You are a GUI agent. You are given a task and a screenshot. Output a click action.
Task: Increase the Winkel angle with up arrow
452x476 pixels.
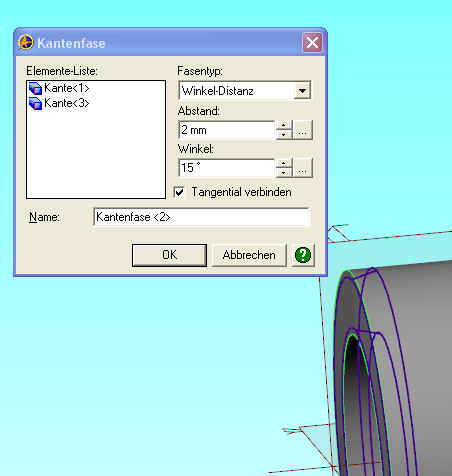[x=284, y=163]
